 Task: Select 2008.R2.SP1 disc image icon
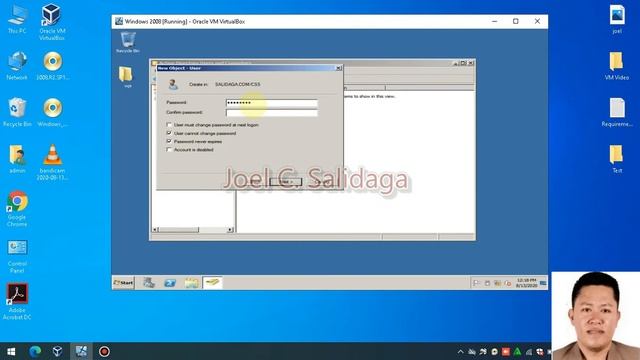coord(53,65)
